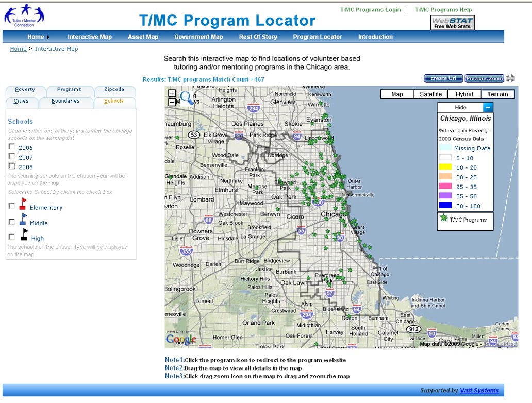Viewport: 532px width, 403px height.
Task: Open the T/MC Programs Login link
Action: pos(371,10)
